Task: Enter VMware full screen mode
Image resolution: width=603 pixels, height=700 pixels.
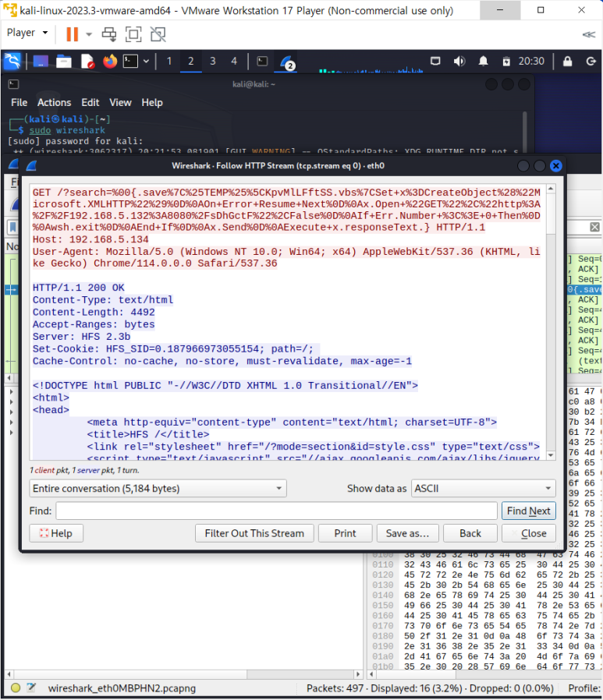Action: pyautogui.click(x=133, y=34)
